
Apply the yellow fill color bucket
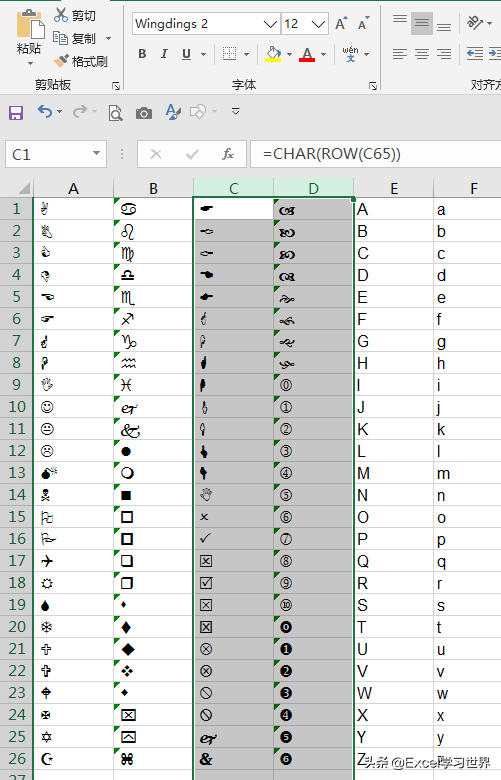coord(273,54)
